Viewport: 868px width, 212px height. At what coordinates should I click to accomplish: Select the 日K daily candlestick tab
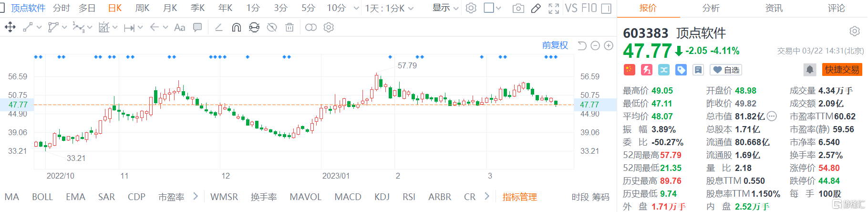tap(115, 8)
